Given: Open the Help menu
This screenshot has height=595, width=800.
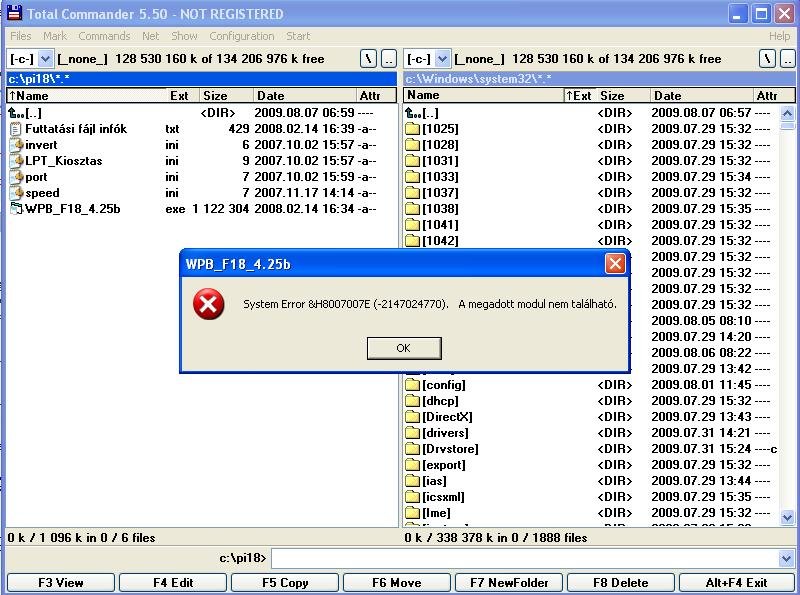Looking at the screenshot, I should (779, 36).
